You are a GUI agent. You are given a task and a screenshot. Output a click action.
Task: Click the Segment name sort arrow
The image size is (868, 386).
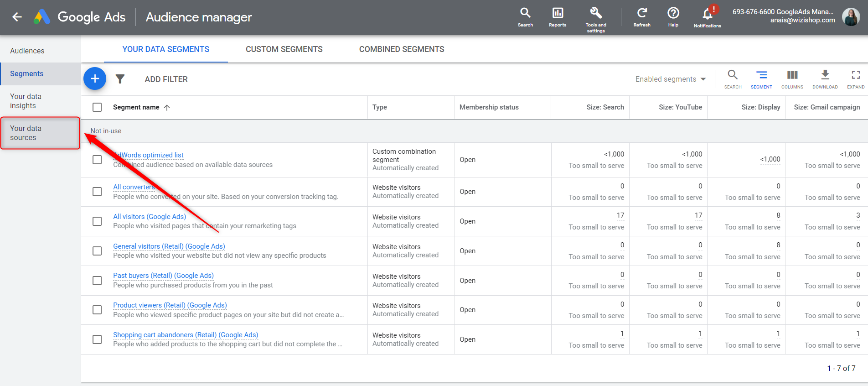(x=167, y=107)
